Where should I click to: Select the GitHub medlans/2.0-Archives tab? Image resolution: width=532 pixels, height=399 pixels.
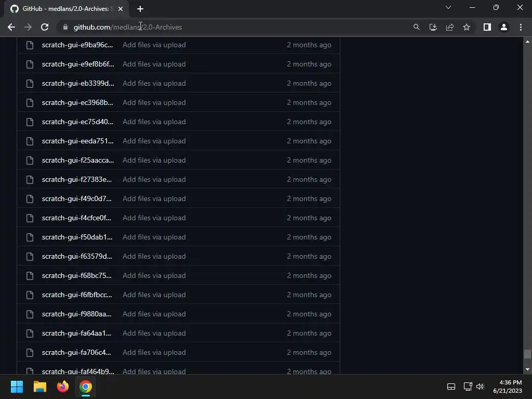(x=66, y=9)
